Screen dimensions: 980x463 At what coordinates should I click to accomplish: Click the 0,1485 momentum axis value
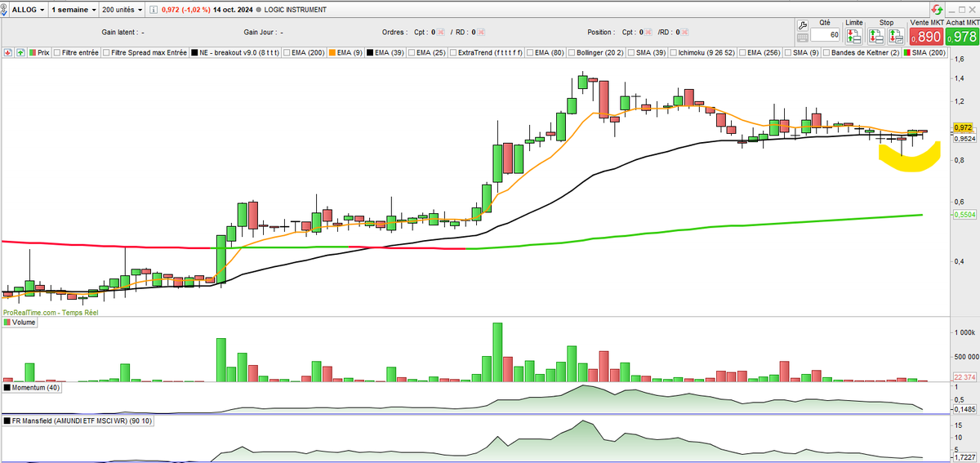pos(965,410)
